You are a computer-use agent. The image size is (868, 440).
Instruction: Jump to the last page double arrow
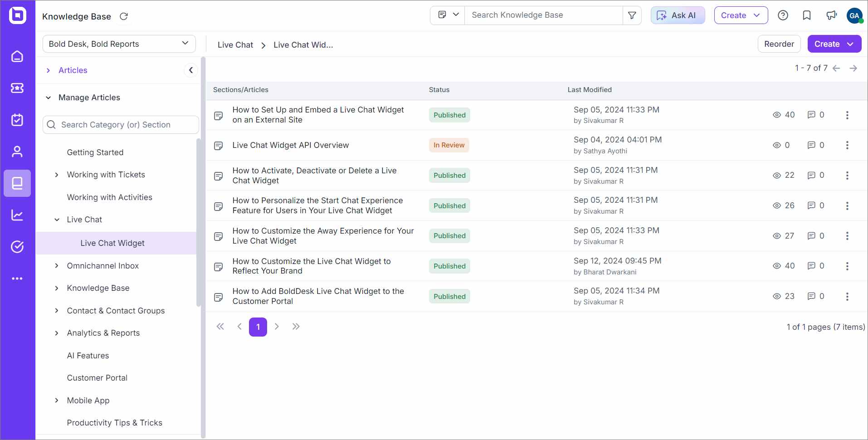tap(296, 327)
